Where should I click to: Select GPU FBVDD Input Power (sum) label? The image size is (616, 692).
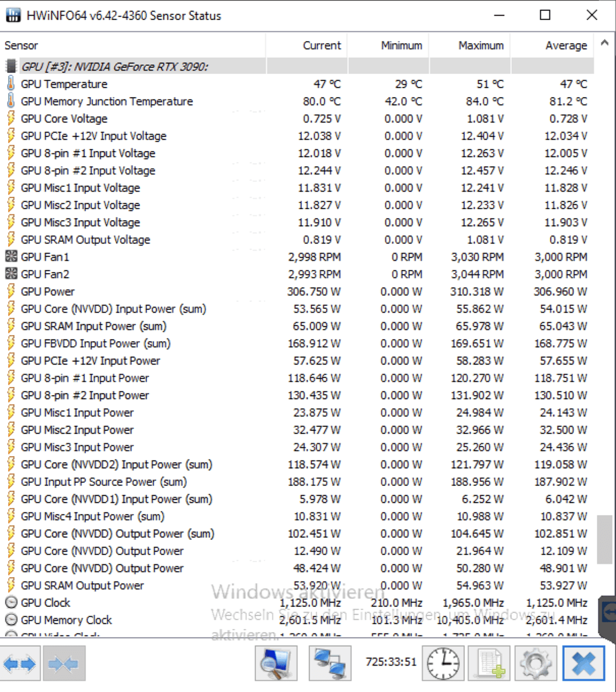96,343
